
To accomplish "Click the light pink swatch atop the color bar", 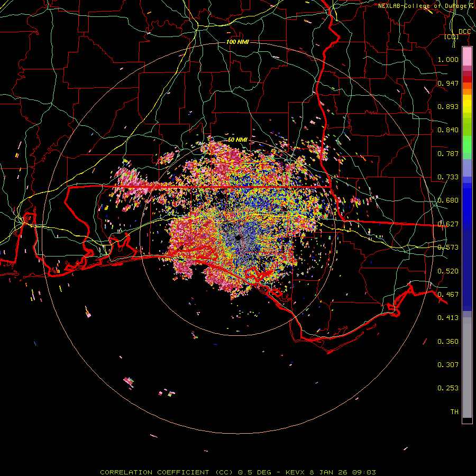I will coord(467,57).
